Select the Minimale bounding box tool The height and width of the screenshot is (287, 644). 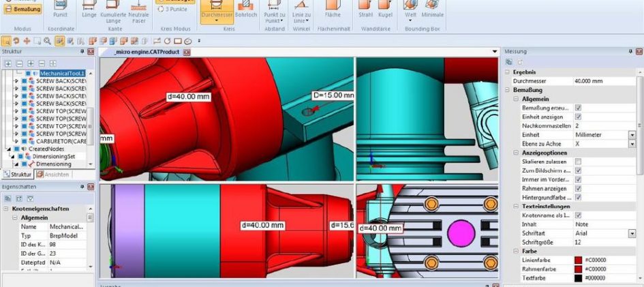coord(432,10)
